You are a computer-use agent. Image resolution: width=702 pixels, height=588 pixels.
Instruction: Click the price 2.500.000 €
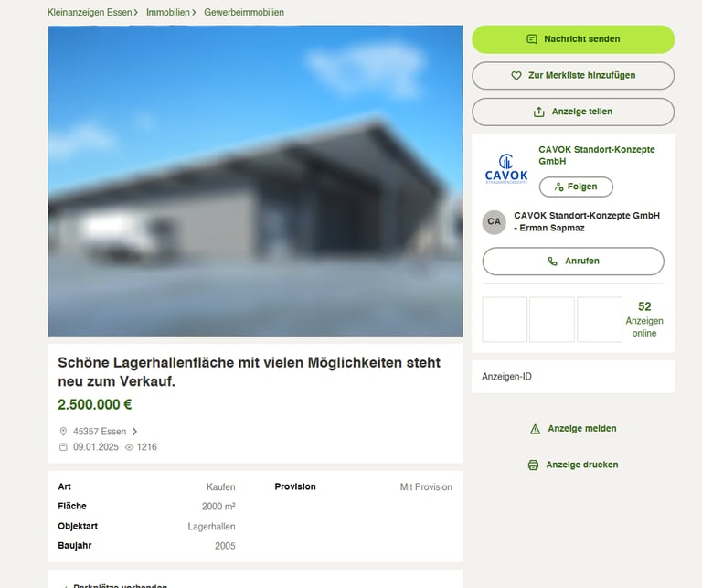[x=95, y=404]
